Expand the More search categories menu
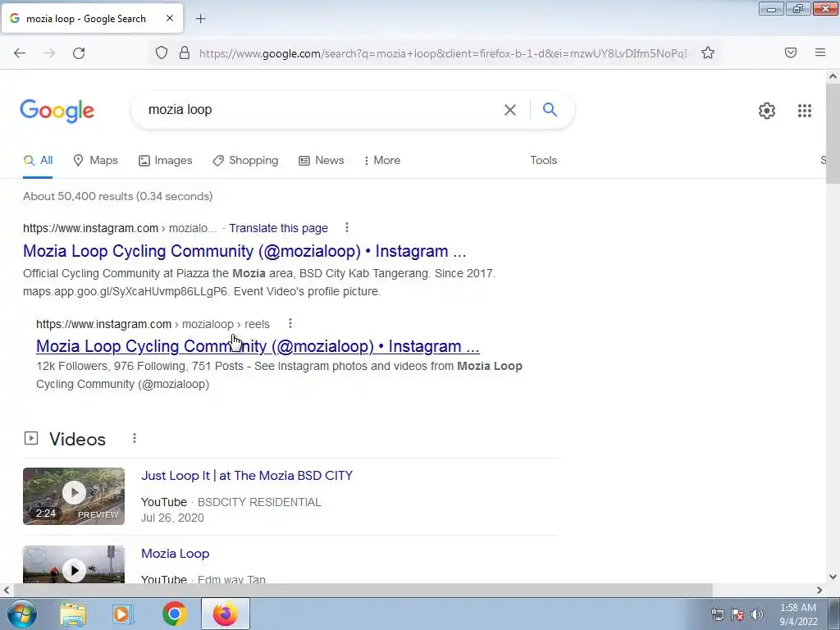This screenshot has width=840, height=630. (382, 160)
